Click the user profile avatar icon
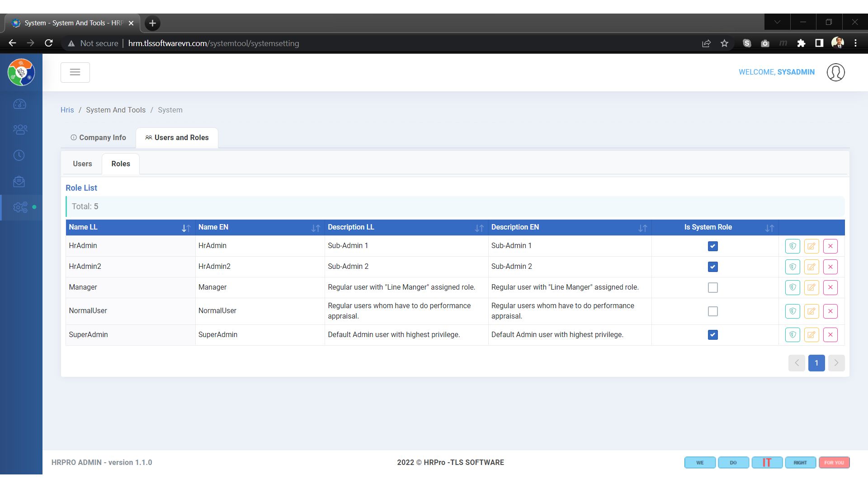Image resolution: width=868 pixels, height=488 pixels. (835, 72)
